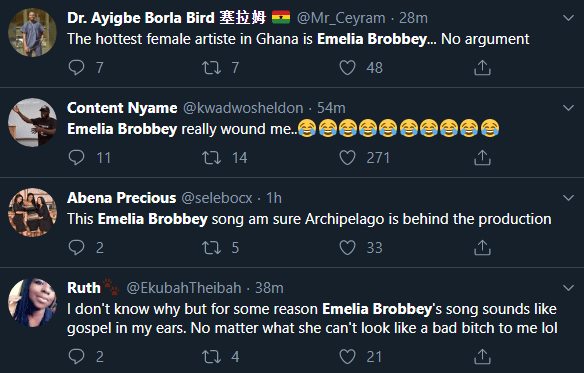Screen dimensions: 584x373
Task: Reply to Content Nyame's tweet
Action: (77, 157)
